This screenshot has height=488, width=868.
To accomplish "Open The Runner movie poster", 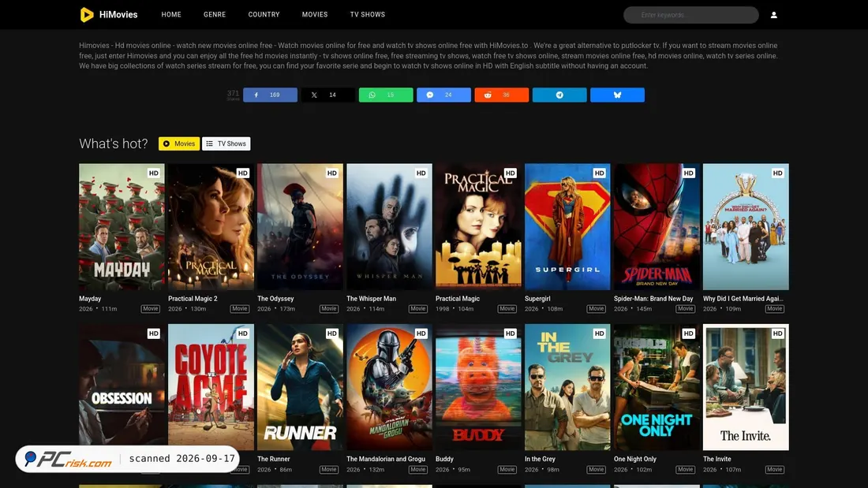I will (x=300, y=387).
